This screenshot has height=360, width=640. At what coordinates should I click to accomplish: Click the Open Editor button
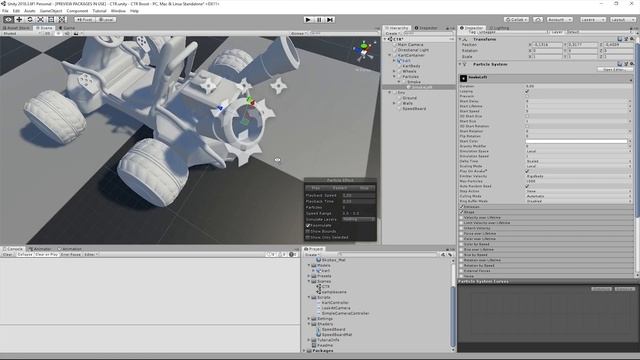(x=614, y=70)
